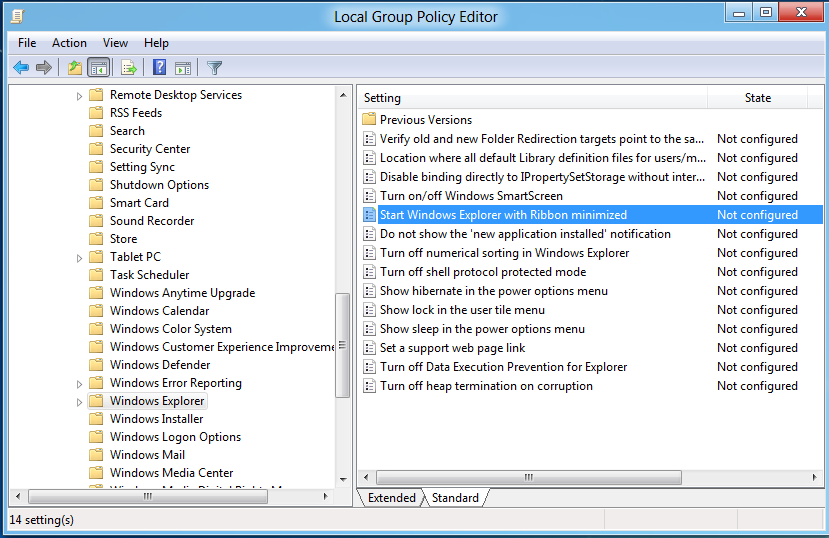
Task: Click the Back arrow toolbar icon
Action: [x=21, y=68]
